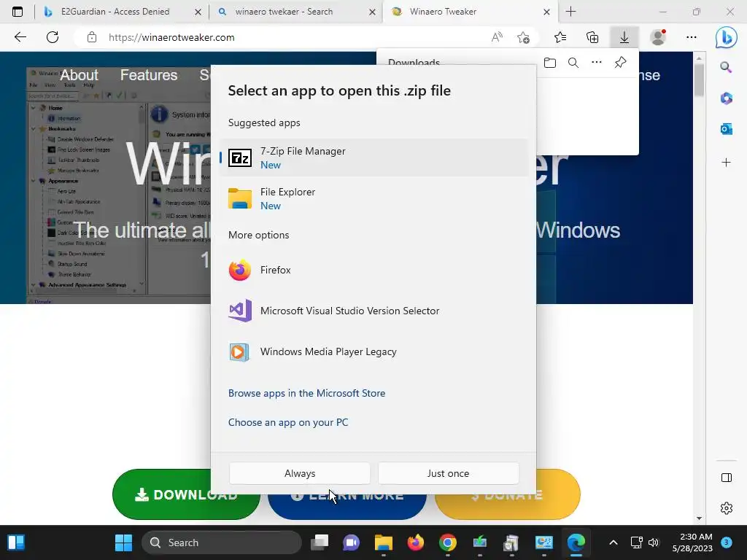Open Outlook sidebar icon
This screenshot has width=747, height=560.
coord(726,129)
